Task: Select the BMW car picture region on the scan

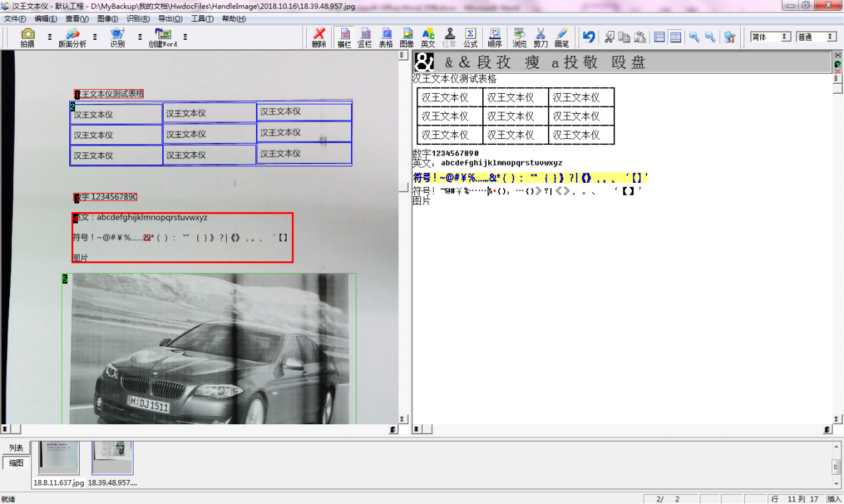Action: pos(209,348)
